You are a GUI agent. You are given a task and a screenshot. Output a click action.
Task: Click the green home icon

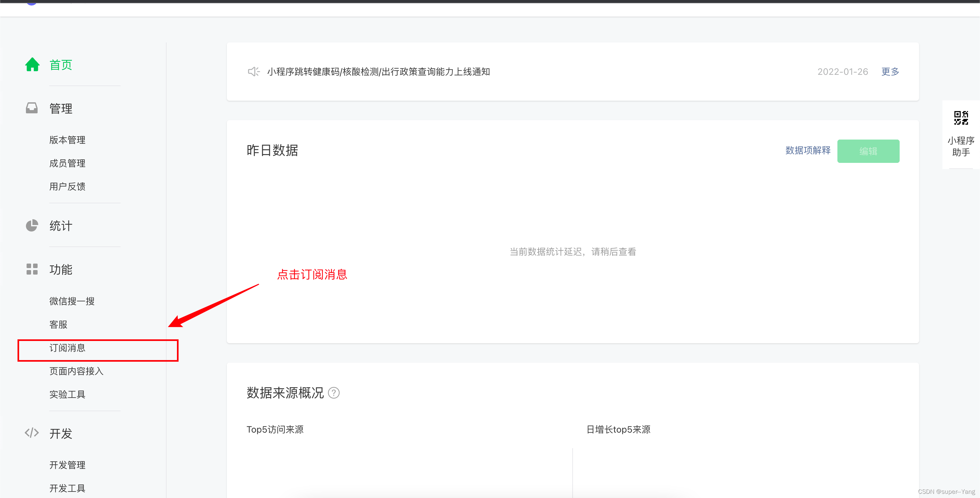click(32, 65)
